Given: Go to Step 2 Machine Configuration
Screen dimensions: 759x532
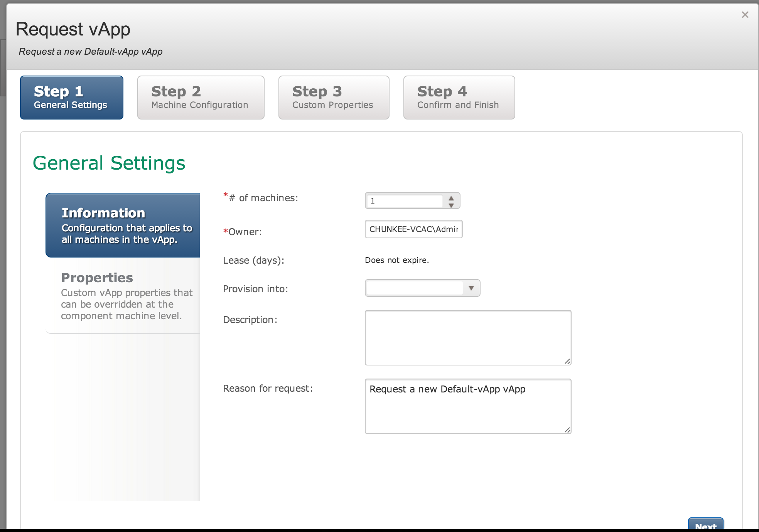Looking at the screenshot, I should click(201, 98).
